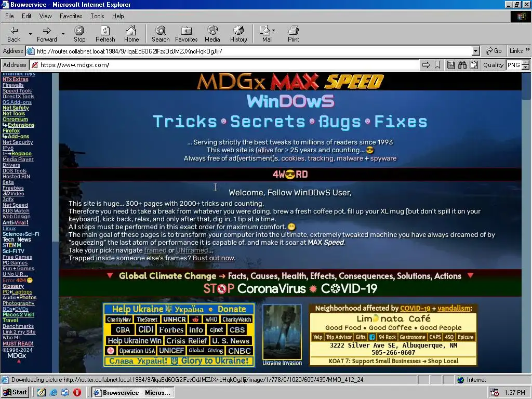The height and width of the screenshot is (399, 532).
Task: Open the Glossary sidebar link
Action: pyautogui.click(x=13, y=286)
